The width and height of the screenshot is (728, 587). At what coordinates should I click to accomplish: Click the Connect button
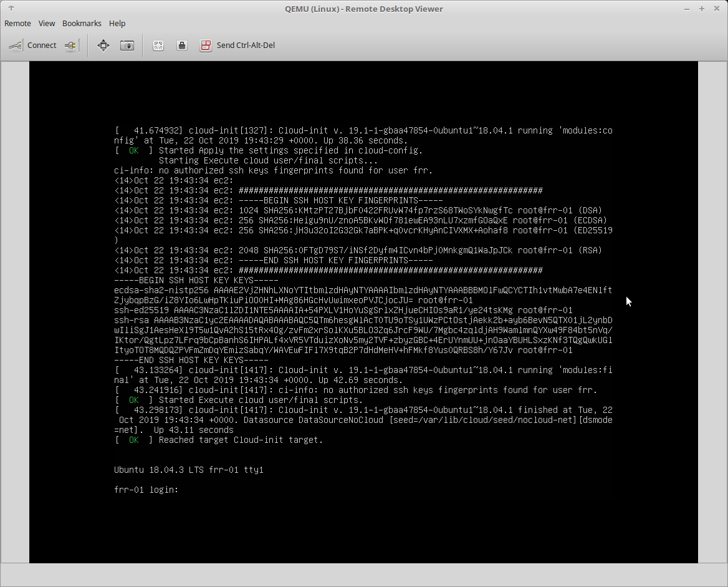(41, 45)
